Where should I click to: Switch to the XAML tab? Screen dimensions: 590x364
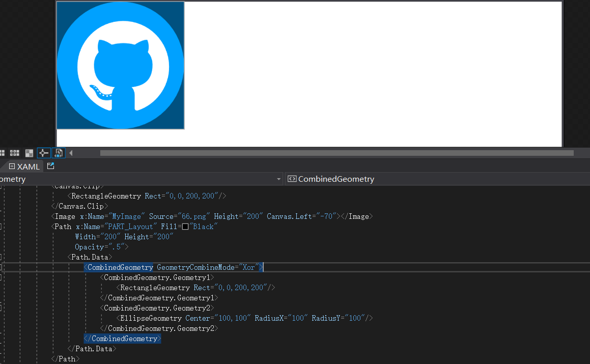click(24, 166)
